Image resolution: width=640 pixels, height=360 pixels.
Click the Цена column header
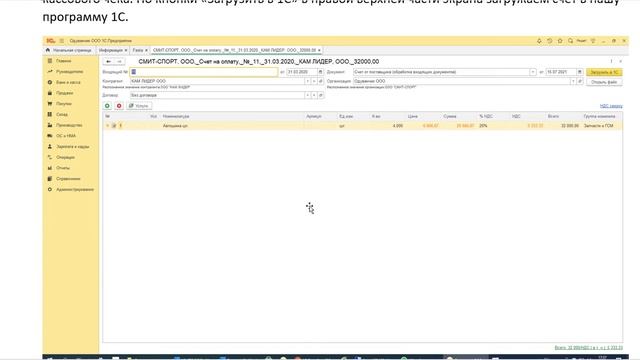(412, 116)
